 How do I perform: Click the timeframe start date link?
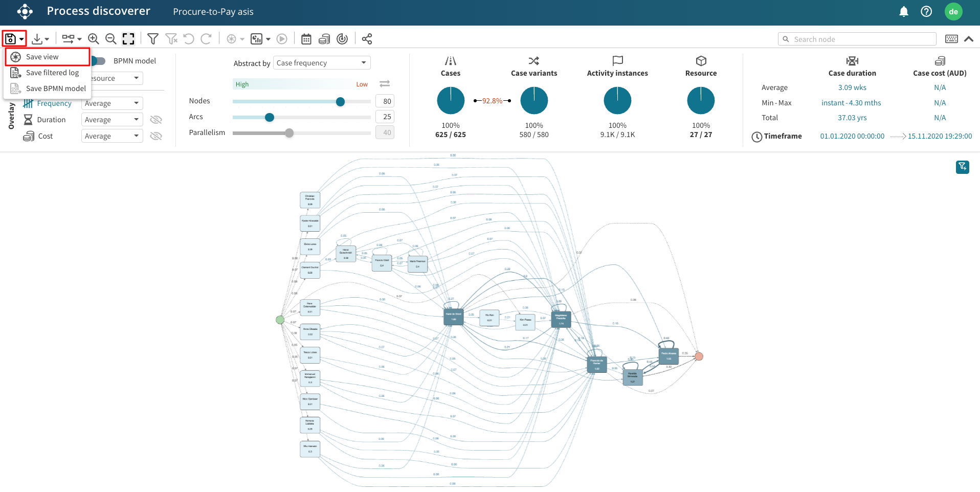click(852, 136)
